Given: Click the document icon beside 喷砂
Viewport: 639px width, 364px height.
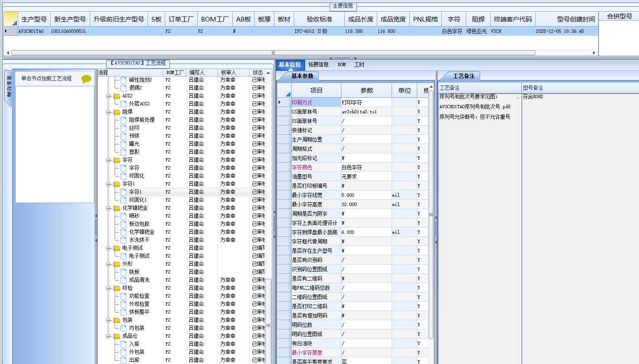Looking at the screenshot, I should coord(124,216).
